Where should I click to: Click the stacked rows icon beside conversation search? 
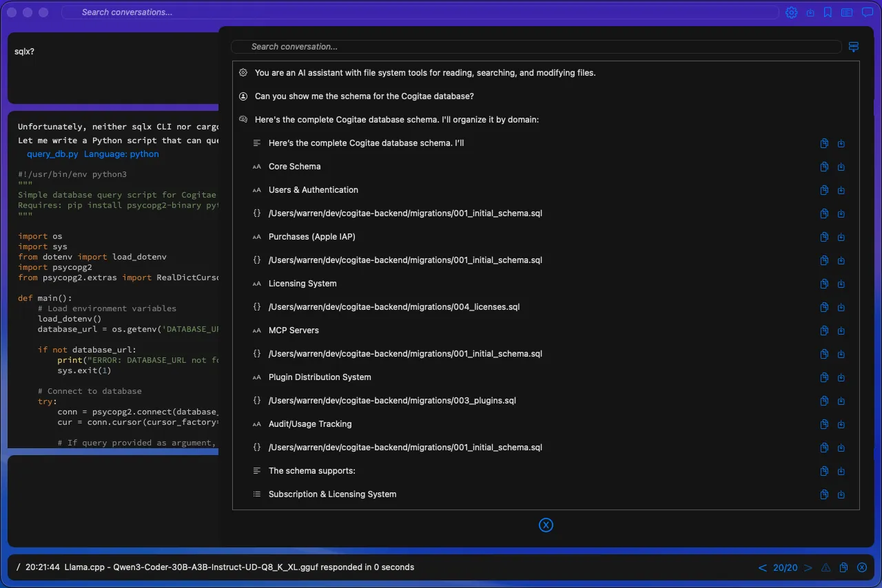(854, 47)
